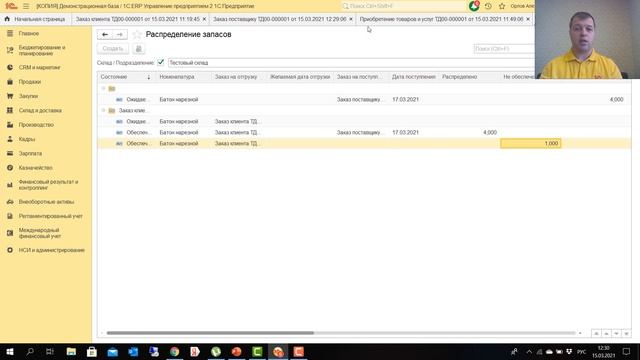This screenshot has height=360, width=640.
Task: Click the scrollbar right arrow at table bottom
Action: pyautogui.click(x=580, y=333)
